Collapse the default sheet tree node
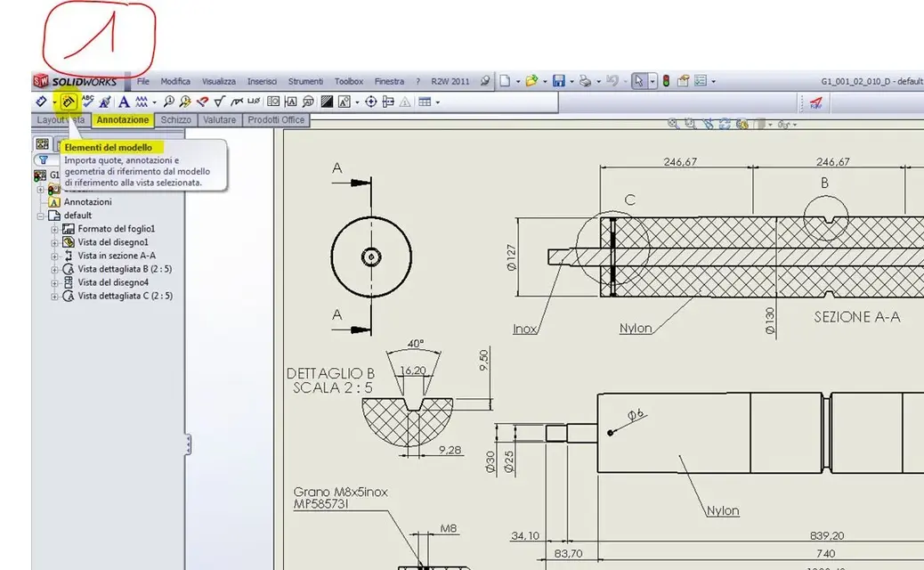This screenshot has width=924, height=570. (x=41, y=216)
